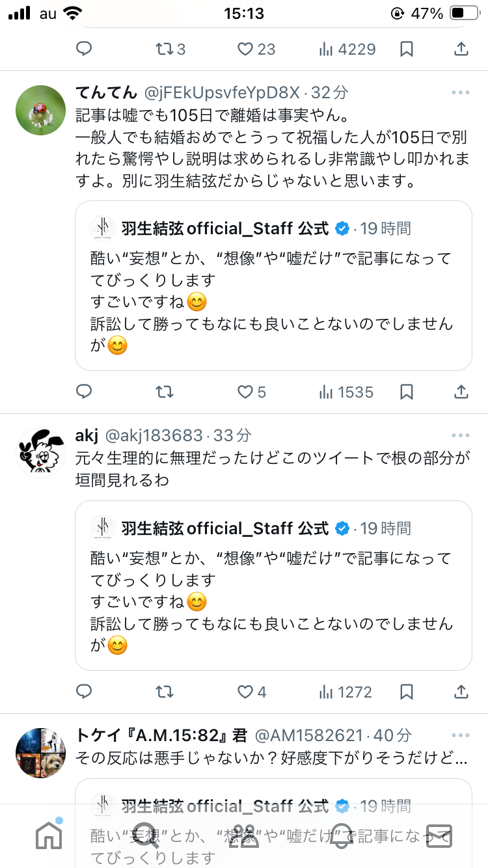Open てんてん's ladybug profile picture
The image size is (488, 868).
(40, 110)
